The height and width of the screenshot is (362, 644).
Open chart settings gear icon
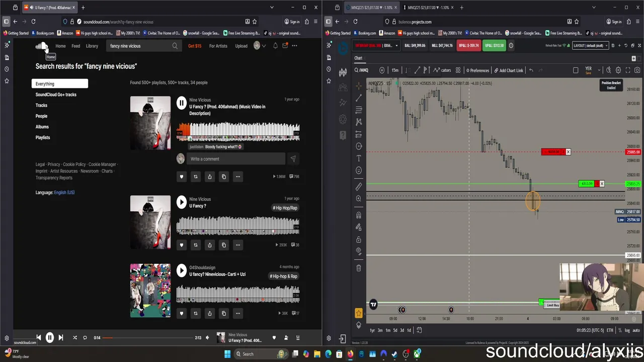click(x=618, y=70)
